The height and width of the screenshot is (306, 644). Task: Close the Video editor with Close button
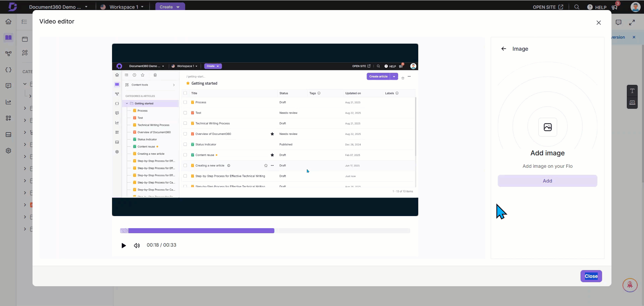point(591,276)
